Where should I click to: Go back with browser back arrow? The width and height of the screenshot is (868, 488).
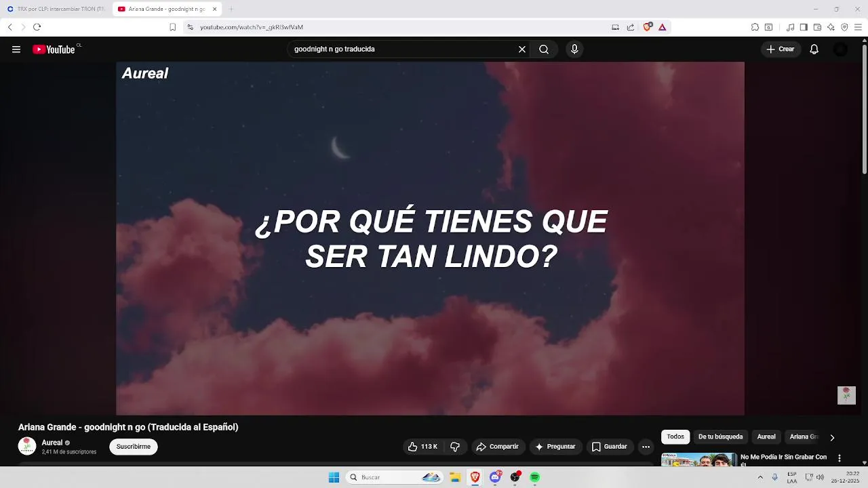(x=10, y=27)
